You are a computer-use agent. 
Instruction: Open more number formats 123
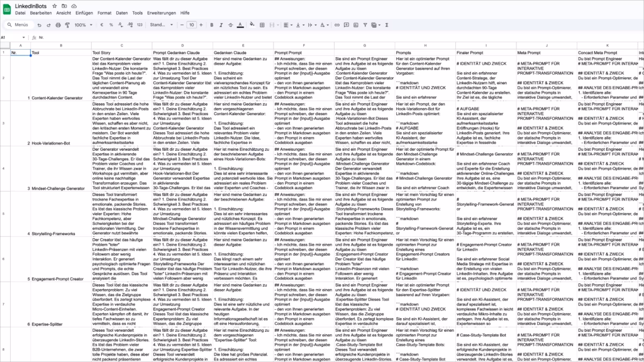(x=140, y=25)
